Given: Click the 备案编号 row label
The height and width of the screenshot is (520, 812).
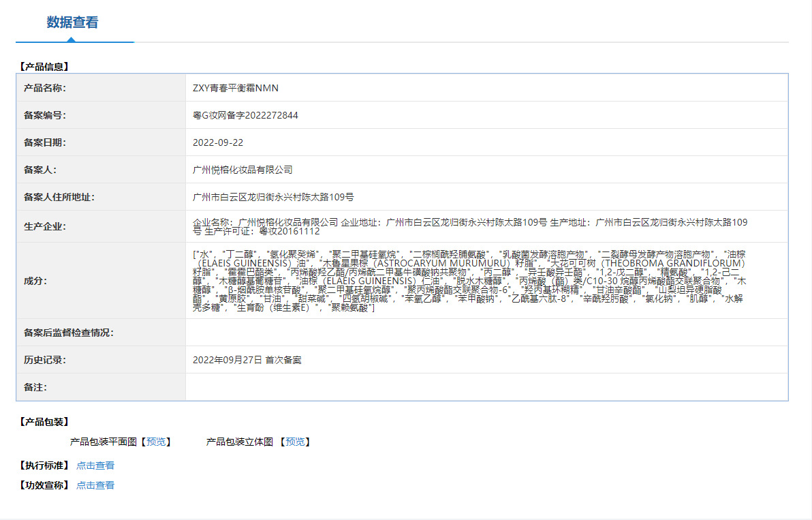Looking at the screenshot, I should 45,115.
